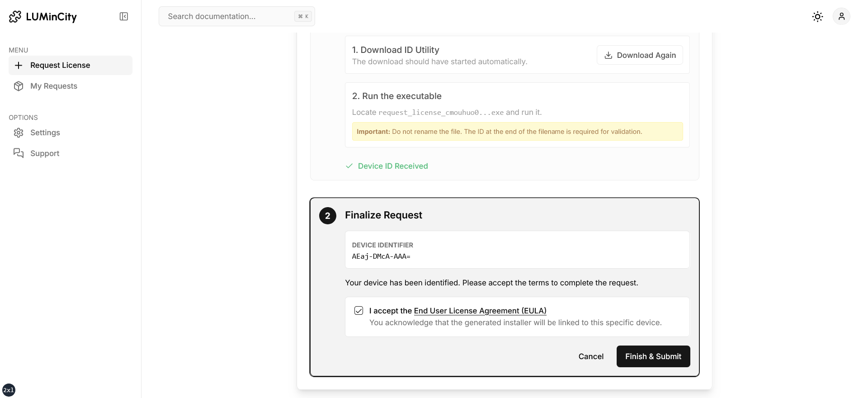Click the Device ID Received status text
868x398 pixels.
[393, 166]
